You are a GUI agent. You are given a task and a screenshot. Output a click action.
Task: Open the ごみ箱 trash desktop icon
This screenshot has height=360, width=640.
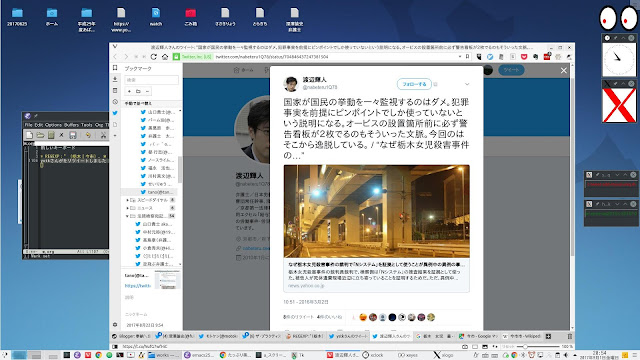tap(191, 18)
